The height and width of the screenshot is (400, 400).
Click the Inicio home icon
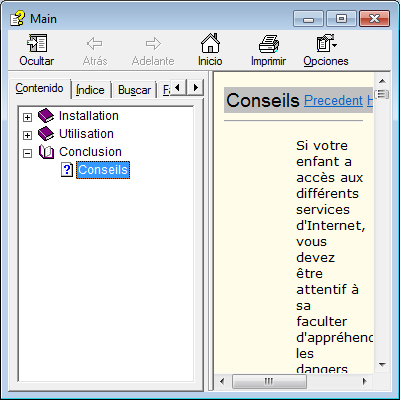pos(210,43)
